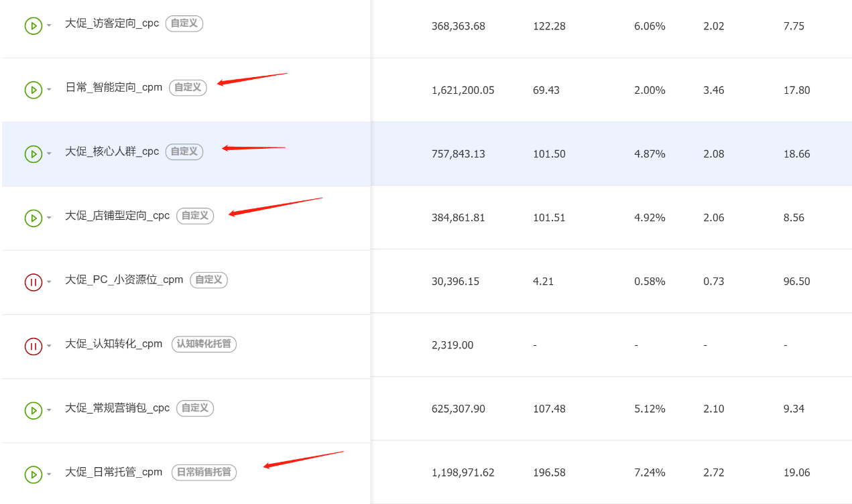Open the 大促_核心人群_cpc plan name link
This screenshot has width=852, height=504.
point(112,151)
